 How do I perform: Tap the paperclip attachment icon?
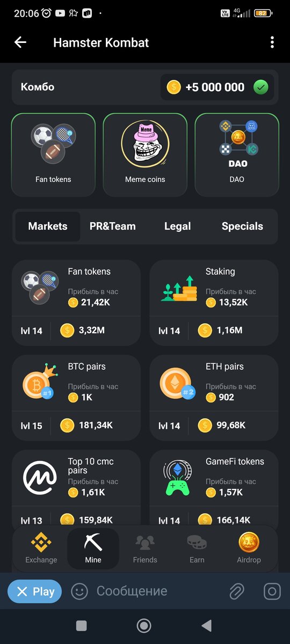point(236,591)
